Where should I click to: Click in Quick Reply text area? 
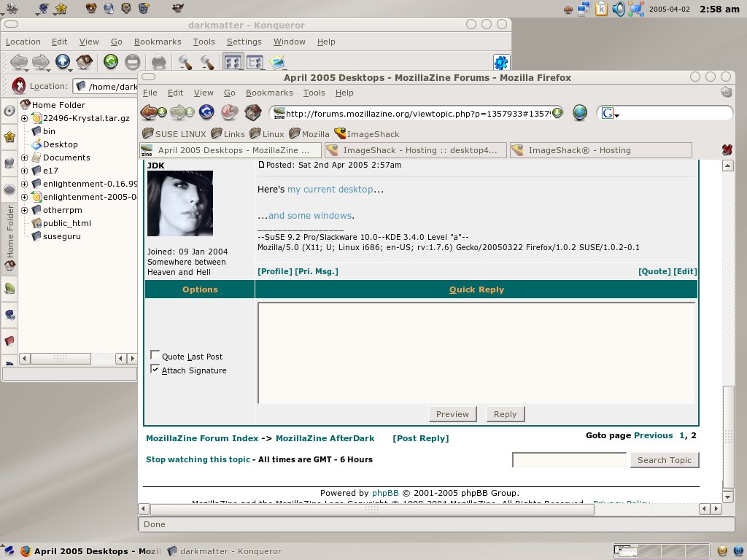tap(476, 352)
